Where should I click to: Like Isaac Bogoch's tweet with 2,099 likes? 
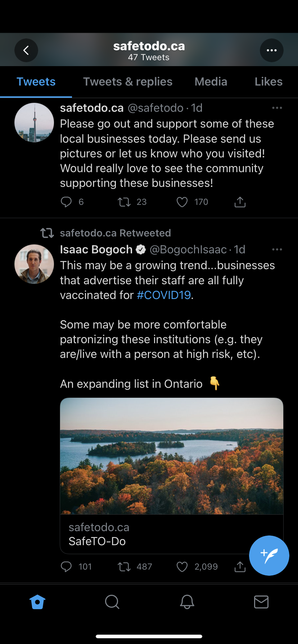182,567
